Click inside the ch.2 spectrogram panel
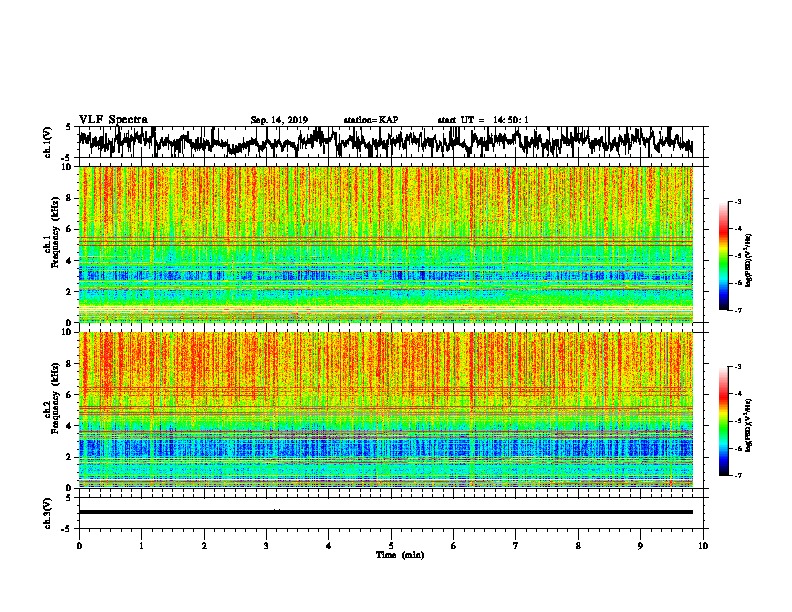792x612 pixels. click(385, 410)
